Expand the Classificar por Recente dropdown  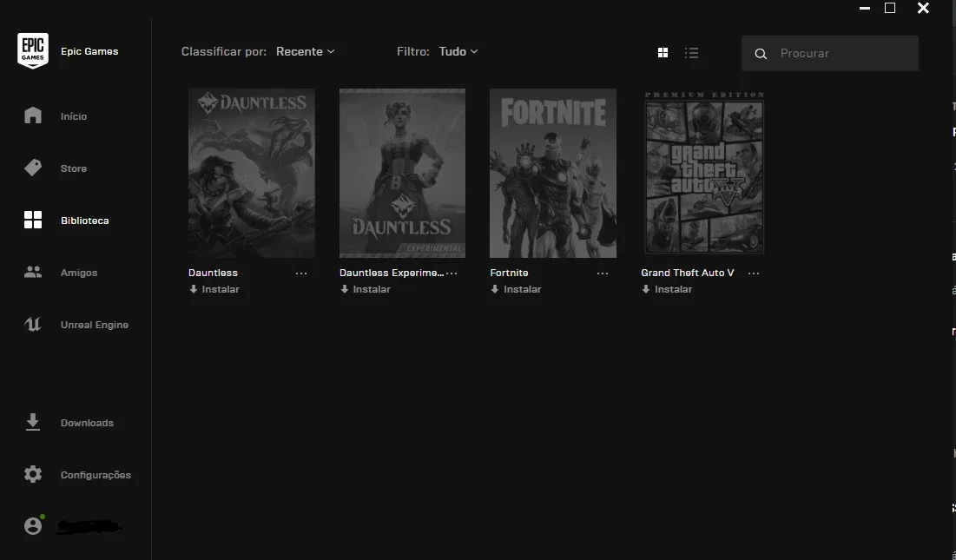(x=306, y=52)
